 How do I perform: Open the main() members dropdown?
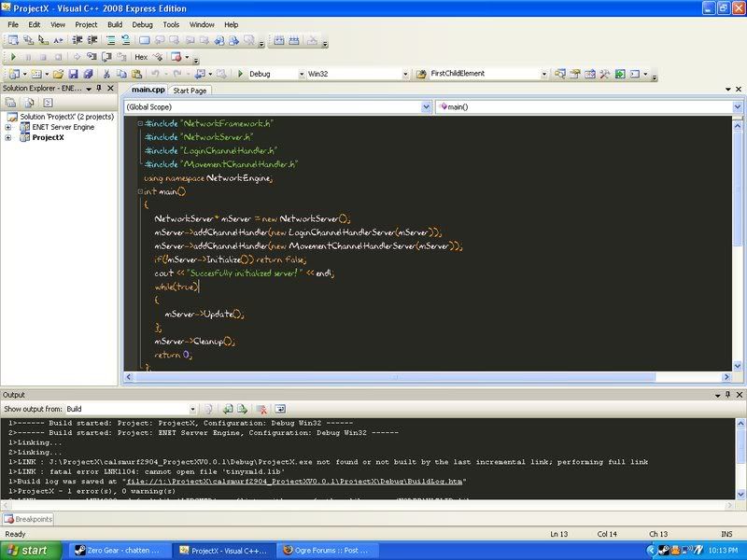738,107
